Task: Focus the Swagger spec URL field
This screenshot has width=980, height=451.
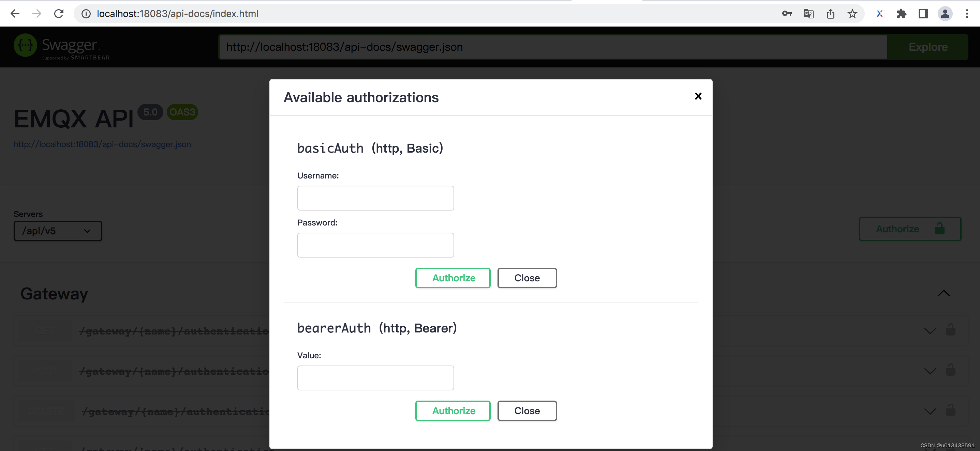Action: pyautogui.click(x=553, y=47)
